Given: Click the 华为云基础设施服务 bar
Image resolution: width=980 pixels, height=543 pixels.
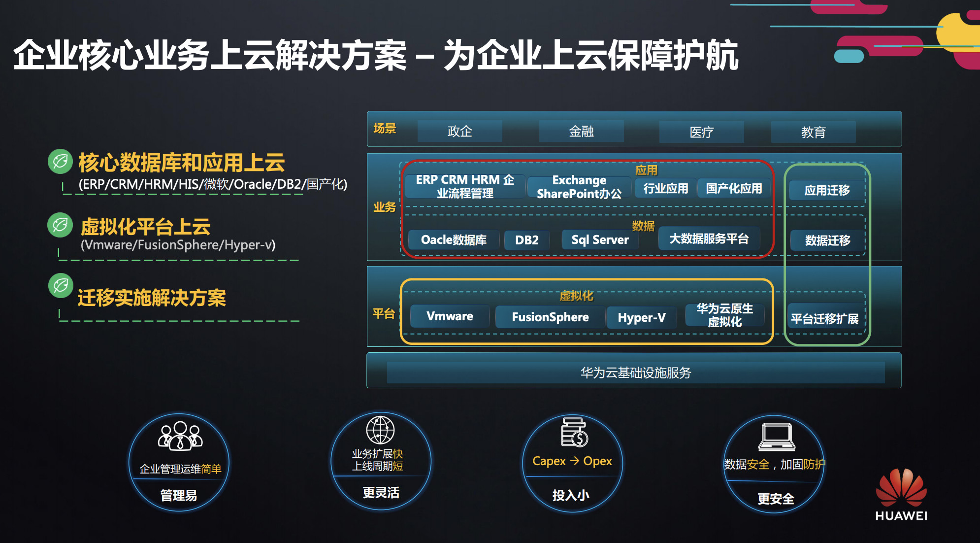Looking at the screenshot, I should 635,373.
